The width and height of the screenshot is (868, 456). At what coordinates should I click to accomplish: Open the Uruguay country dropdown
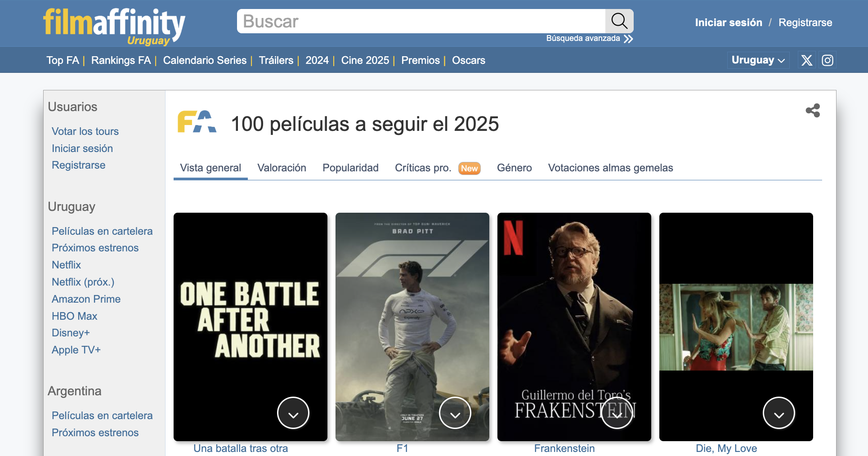[758, 60]
